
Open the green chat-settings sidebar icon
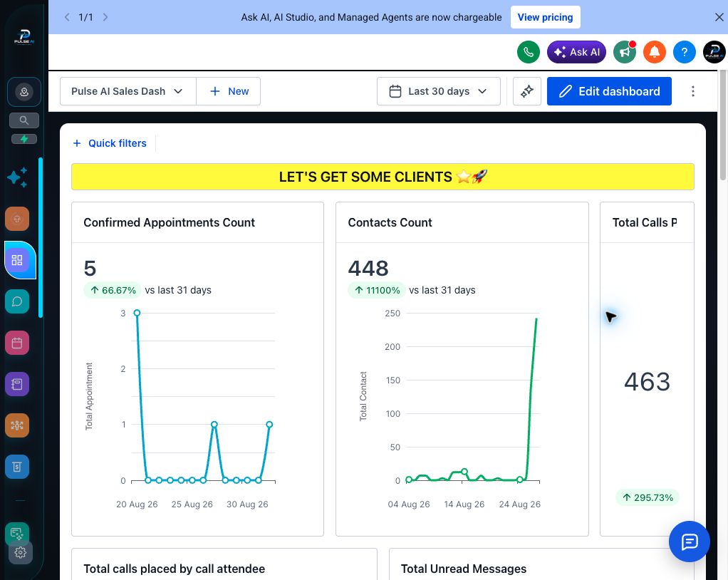click(17, 533)
